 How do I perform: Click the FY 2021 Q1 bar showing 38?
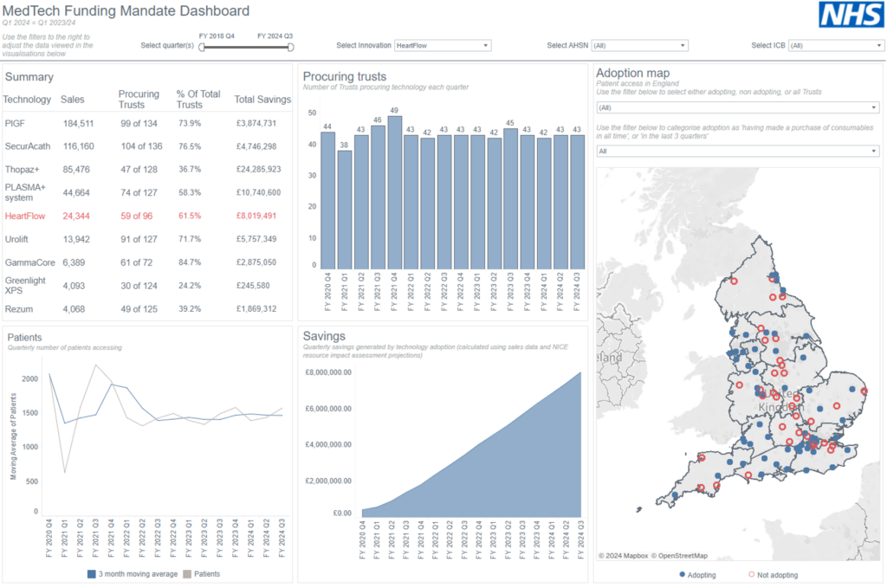point(344,210)
